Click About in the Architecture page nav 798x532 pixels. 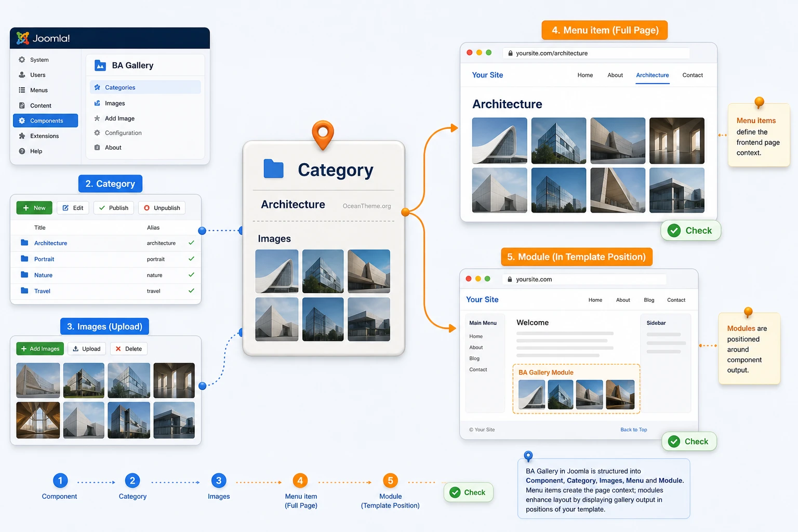615,75
